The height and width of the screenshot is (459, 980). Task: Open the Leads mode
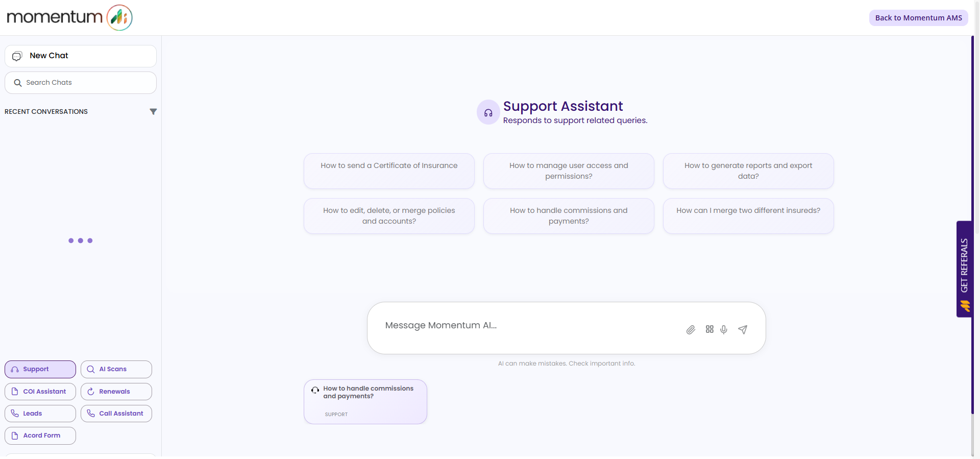click(40, 414)
